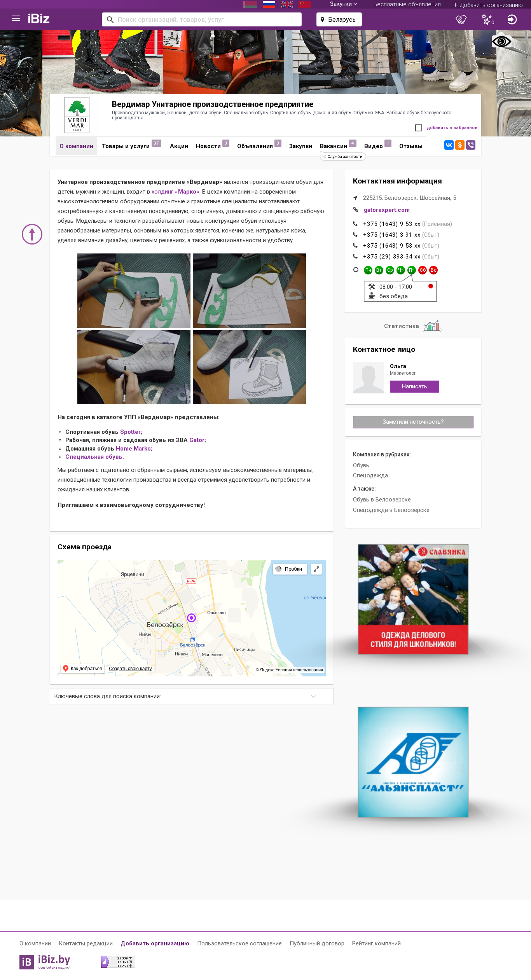
Task: Open the hamburger menu next to iBiz logo
Action: click(16, 19)
